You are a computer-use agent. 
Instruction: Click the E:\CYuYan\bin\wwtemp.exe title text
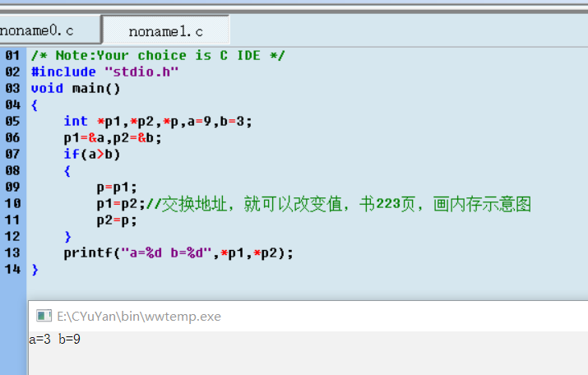click(x=139, y=317)
